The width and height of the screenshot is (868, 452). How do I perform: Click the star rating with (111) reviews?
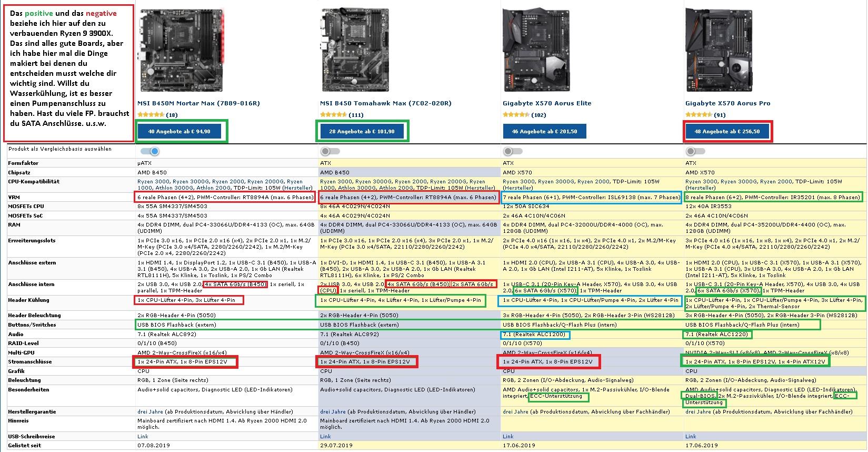click(342, 115)
